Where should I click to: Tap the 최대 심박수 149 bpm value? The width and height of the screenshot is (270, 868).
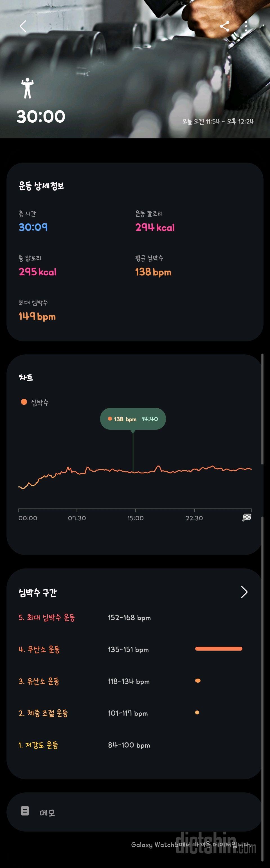(37, 316)
